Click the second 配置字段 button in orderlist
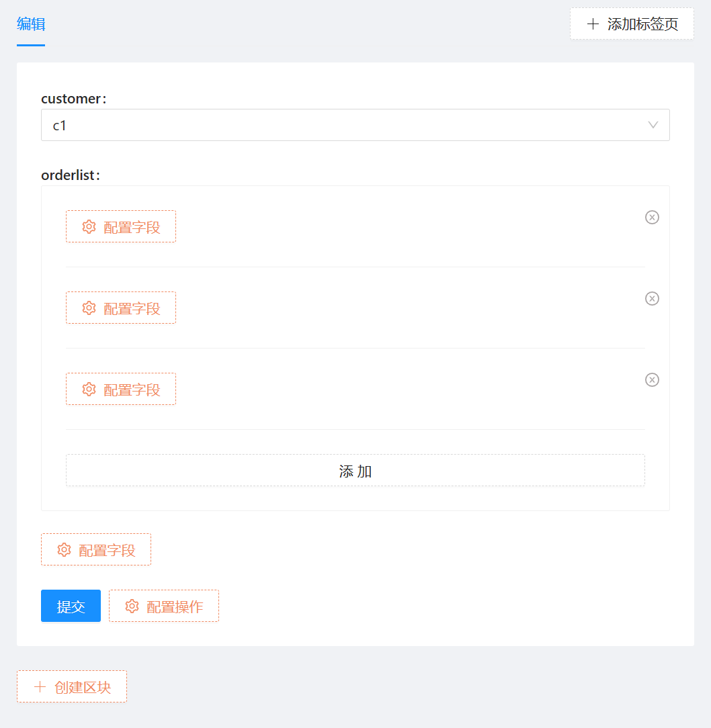 121,308
